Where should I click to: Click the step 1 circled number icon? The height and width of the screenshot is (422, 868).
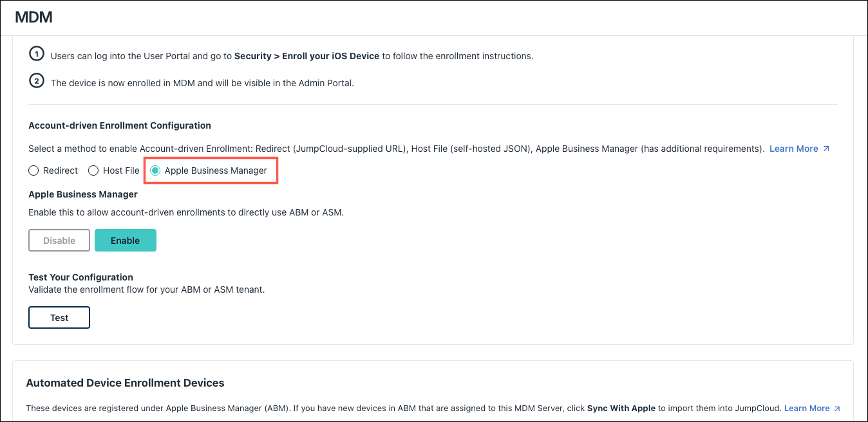(37, 54)
